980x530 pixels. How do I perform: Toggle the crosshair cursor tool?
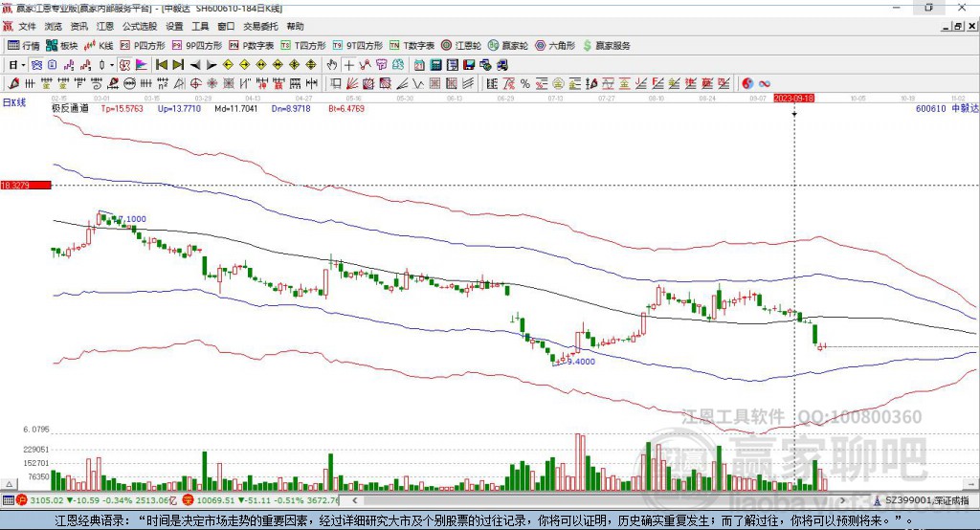coord(348,65)
